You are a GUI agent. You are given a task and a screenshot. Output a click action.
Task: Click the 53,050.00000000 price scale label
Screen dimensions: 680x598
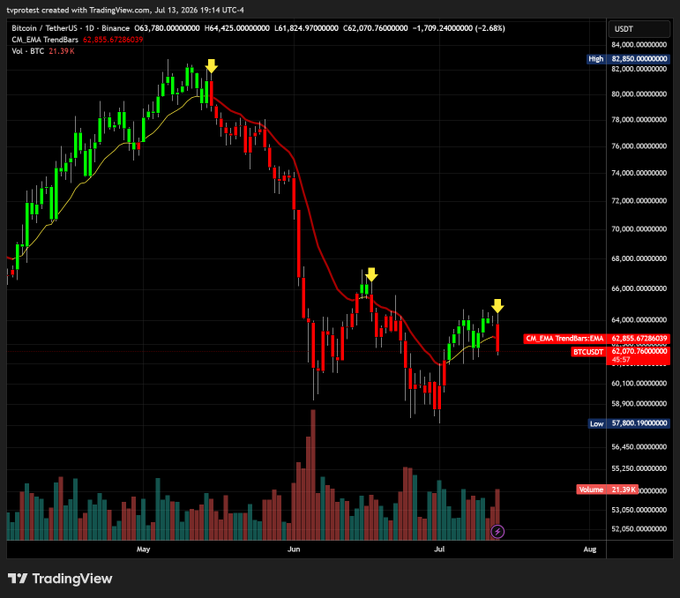point(639,510)
